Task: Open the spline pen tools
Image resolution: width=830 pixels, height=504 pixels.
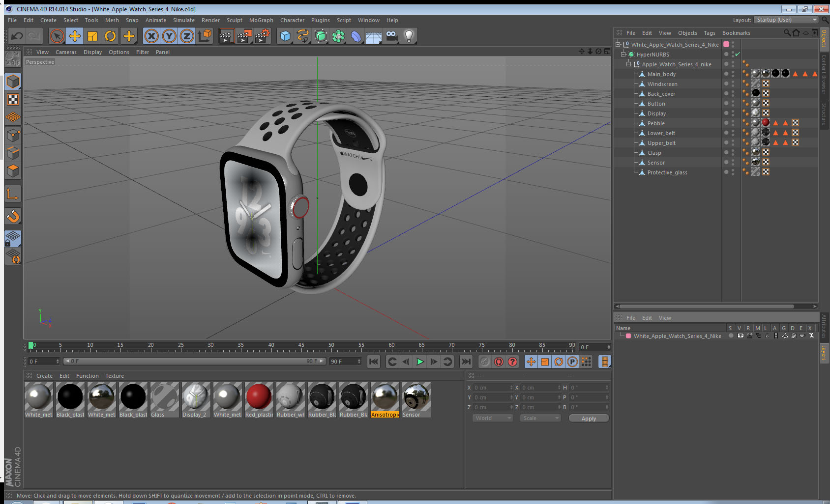Action: 303,36
